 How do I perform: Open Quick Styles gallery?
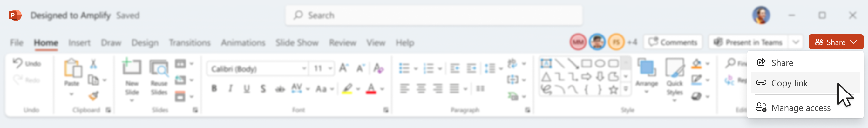point(675,79)
